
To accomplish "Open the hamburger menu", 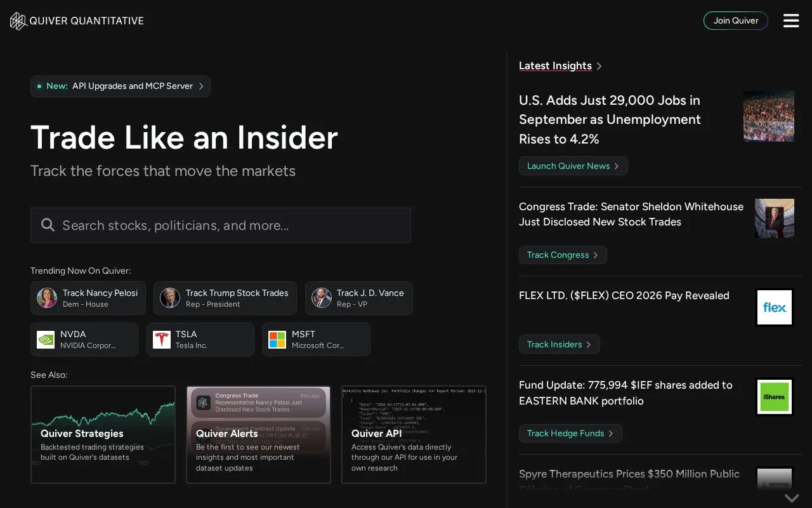I will (x=791, y=21).
